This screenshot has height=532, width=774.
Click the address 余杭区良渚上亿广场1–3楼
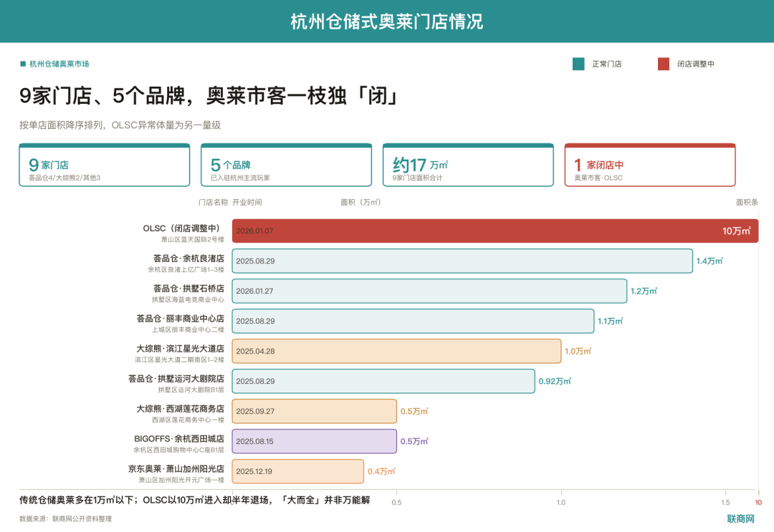click(x=186, y=270)
